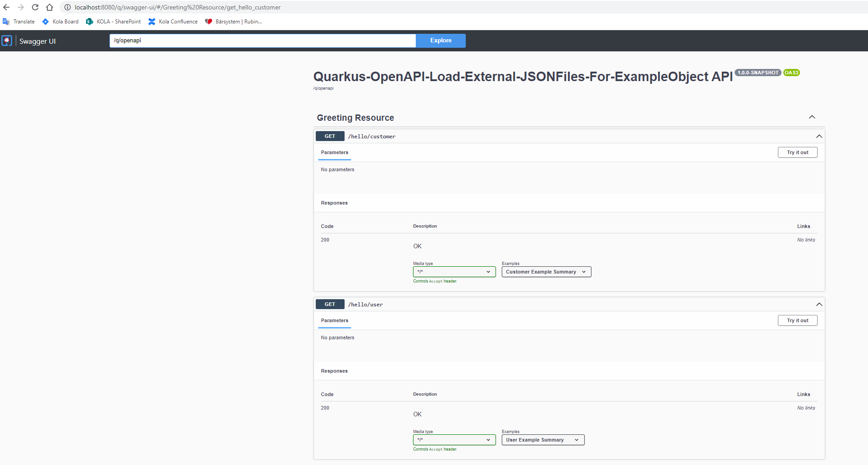Click Try it out for /hello/customer
This screenshot has width=868, height=465.
(x=797, y=152)
